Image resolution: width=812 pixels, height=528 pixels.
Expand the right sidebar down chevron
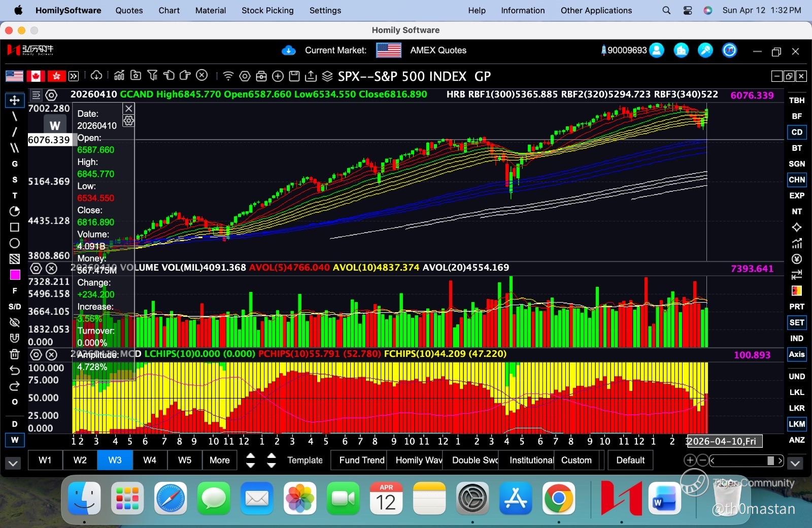point(795,463)
